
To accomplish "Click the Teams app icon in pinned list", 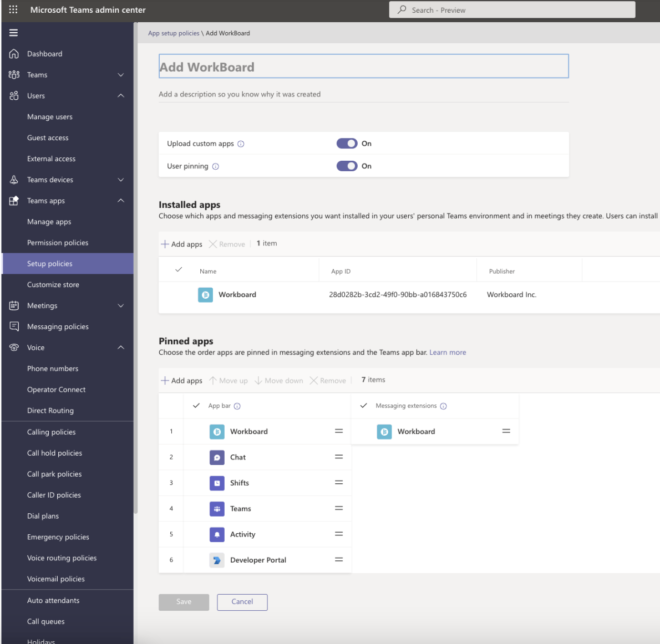I will click(x=217, y=509).
